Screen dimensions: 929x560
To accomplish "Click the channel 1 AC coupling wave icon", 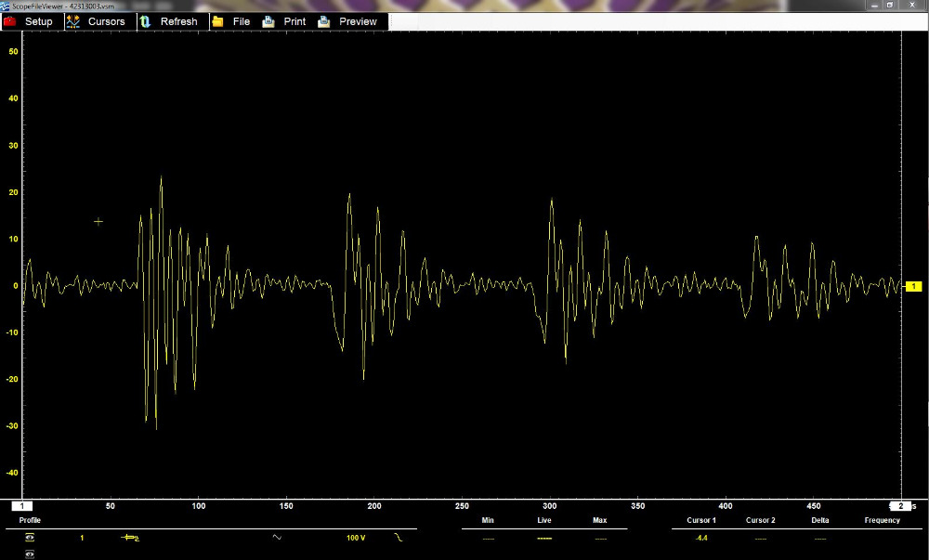I will tap(277, 538).
